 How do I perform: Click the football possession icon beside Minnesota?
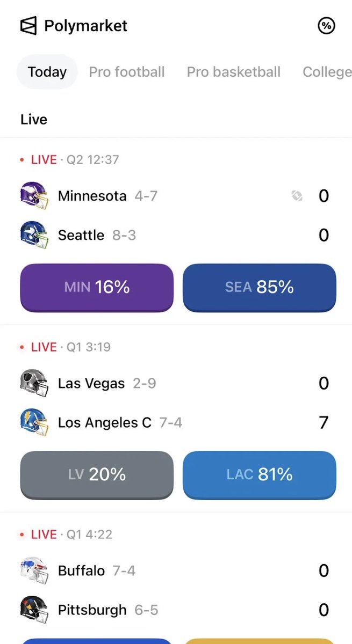point(297,196)
